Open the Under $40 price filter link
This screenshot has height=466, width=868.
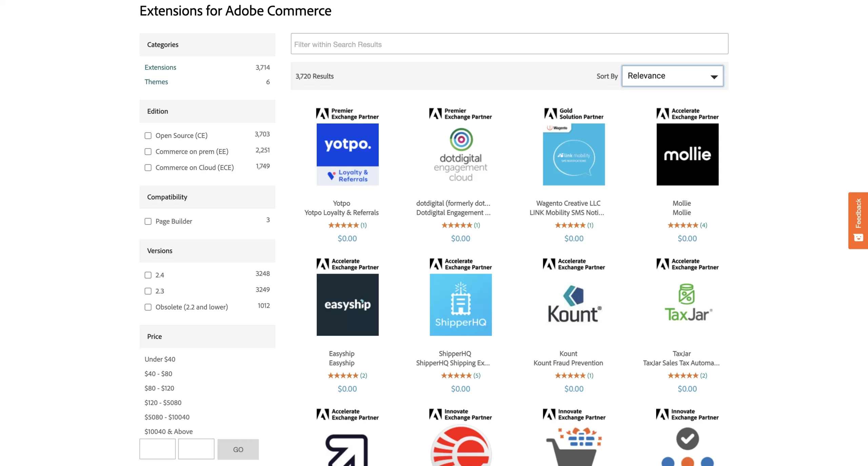tap(160, 359)
